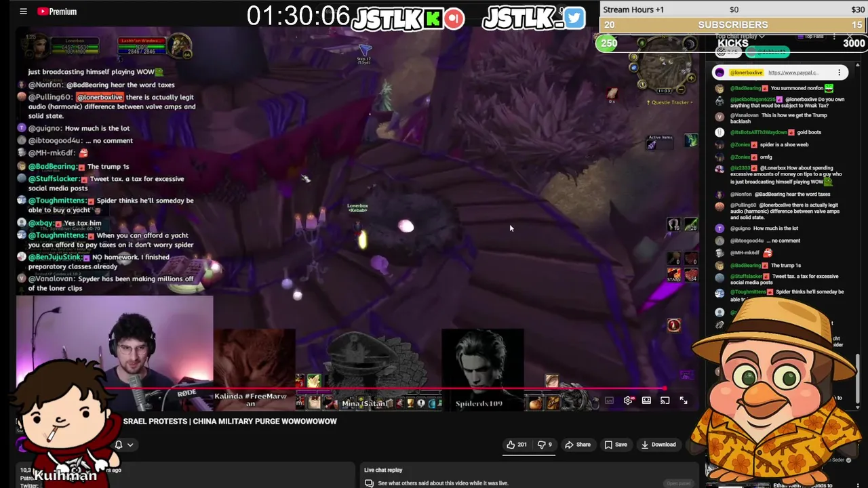Go to YouTube Premium home logo

(57, 12)
